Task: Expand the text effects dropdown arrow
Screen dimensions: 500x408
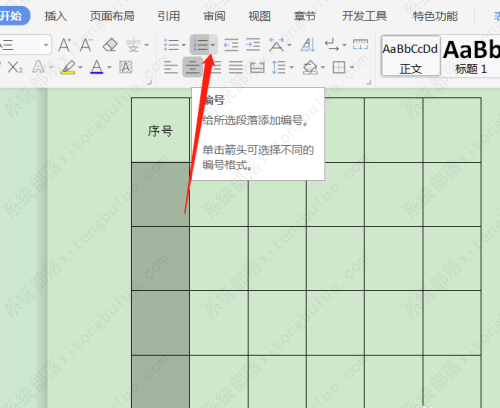Action: (x=51, y=67)
